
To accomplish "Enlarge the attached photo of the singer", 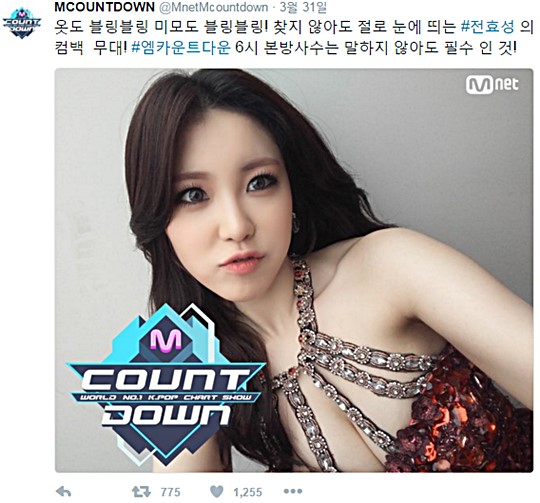I will click(294, 270).
